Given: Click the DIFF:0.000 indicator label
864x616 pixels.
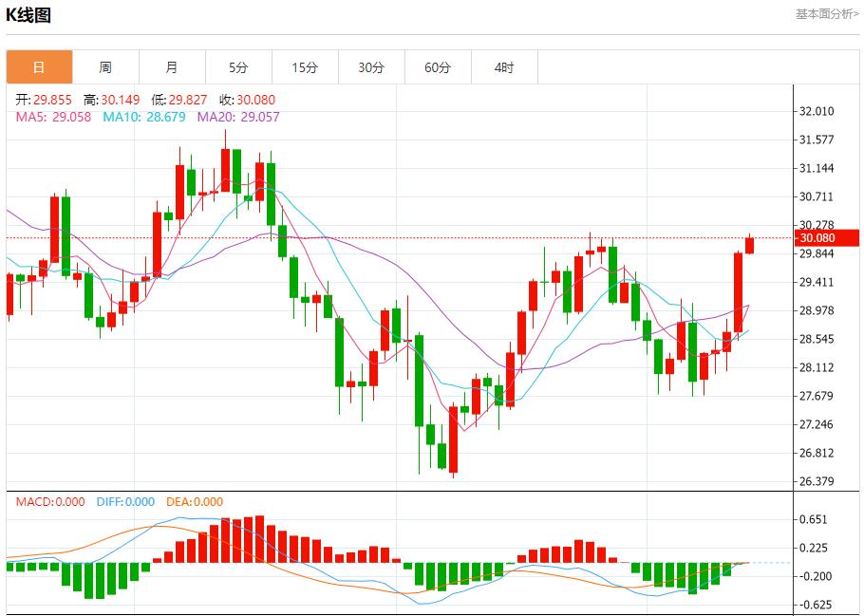Looking at the screenshot, I should point(125,502).
